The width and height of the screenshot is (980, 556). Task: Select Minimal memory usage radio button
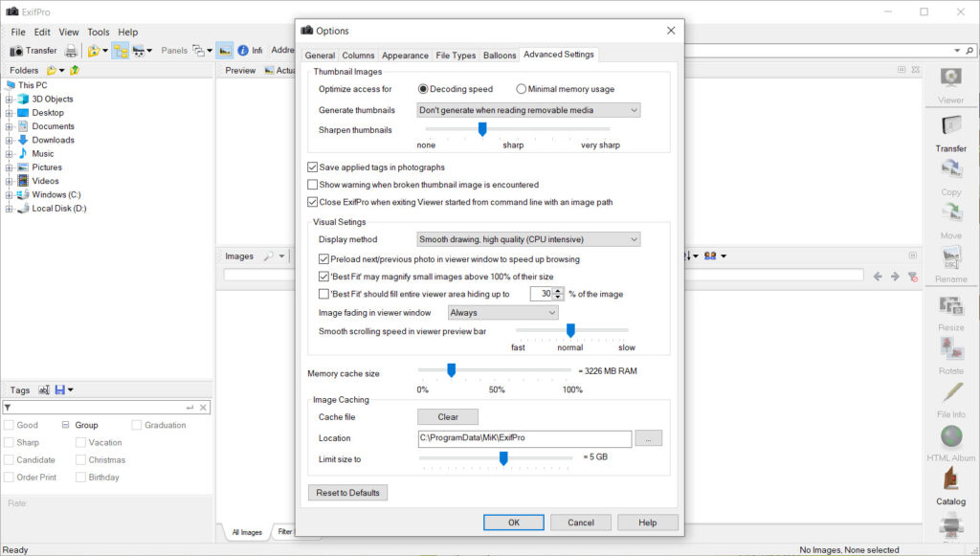[x=521, y=89]
